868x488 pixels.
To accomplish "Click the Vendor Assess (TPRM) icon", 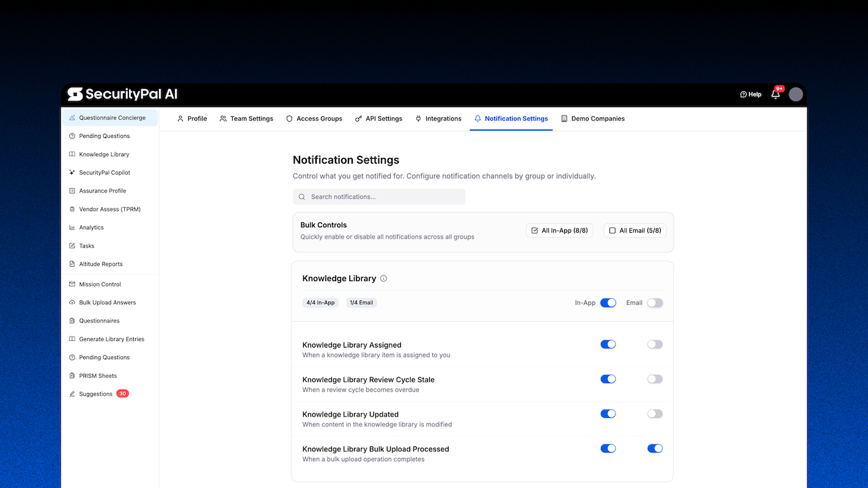I will tap(72, 209).
